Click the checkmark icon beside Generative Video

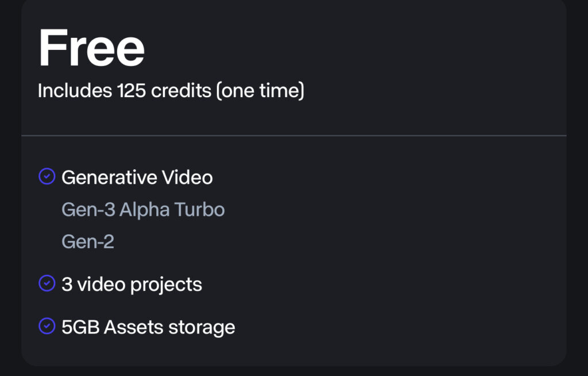coord(46,177)
